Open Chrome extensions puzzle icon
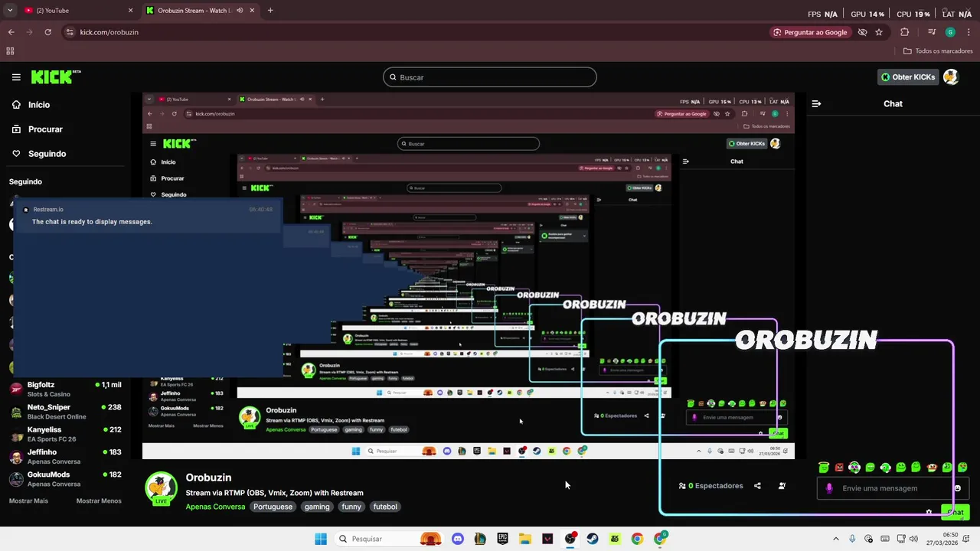Image resolution: width=980 pixels, height=551 pixels. (905, 32)
